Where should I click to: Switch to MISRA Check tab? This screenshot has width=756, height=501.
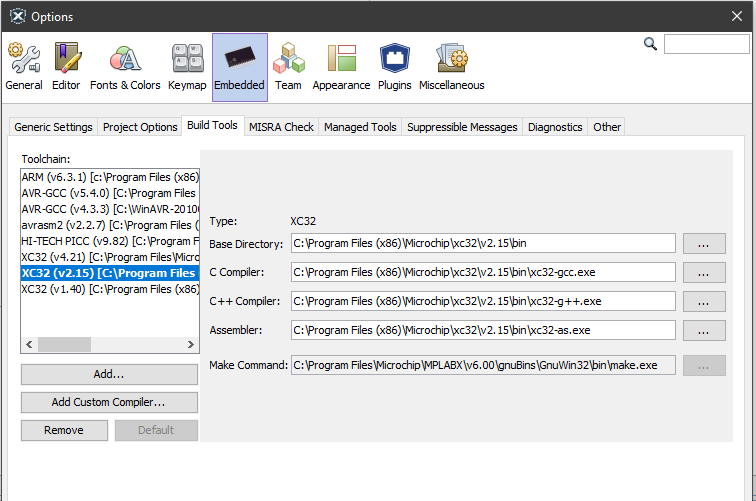coord(281,127)
